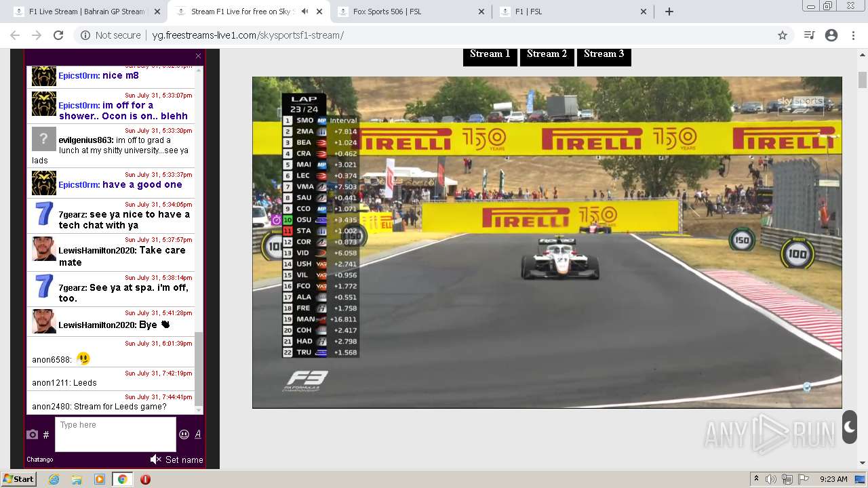Switch to F1 | FSL tab
Screen dimensions: 868x488
573,12
